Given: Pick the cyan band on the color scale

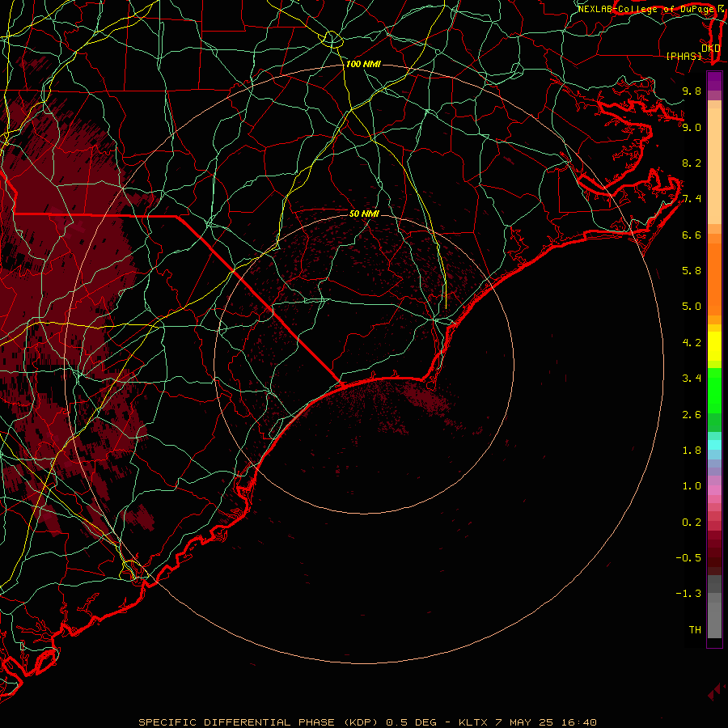Looking at the screenshot, I should [714, 445].
